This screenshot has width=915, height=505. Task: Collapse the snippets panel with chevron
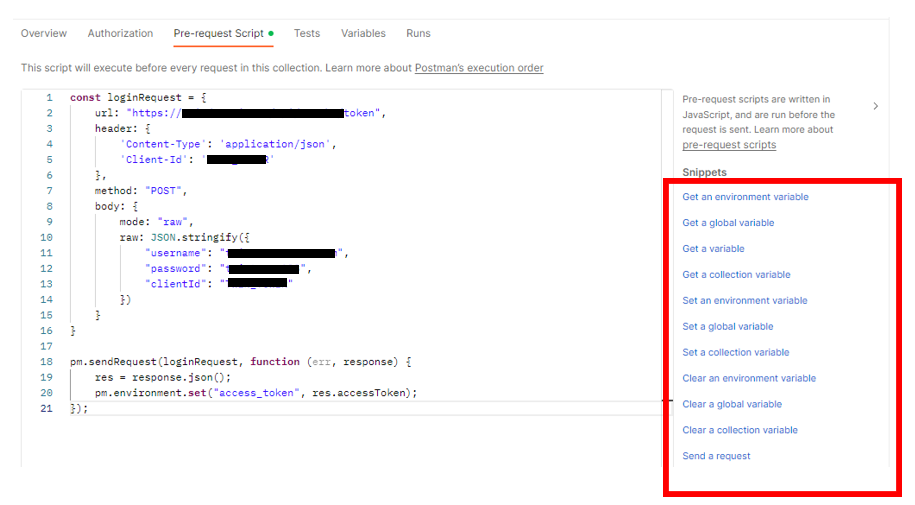pos(875,106)
